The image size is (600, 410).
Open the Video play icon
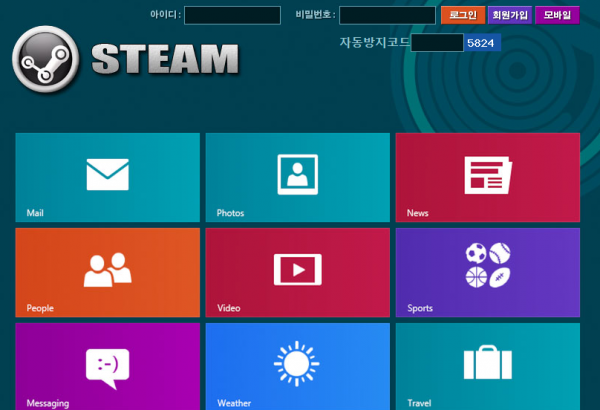[x=298, y=270]
